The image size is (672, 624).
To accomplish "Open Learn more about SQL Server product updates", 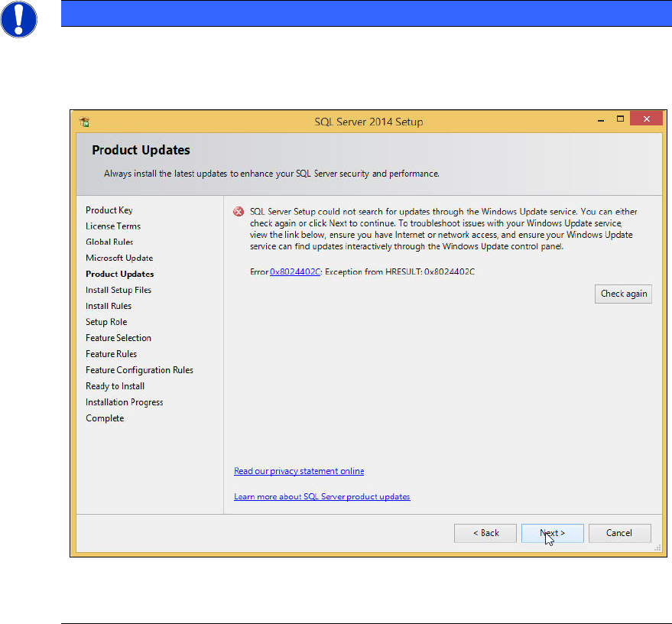I will click(322, 496).
